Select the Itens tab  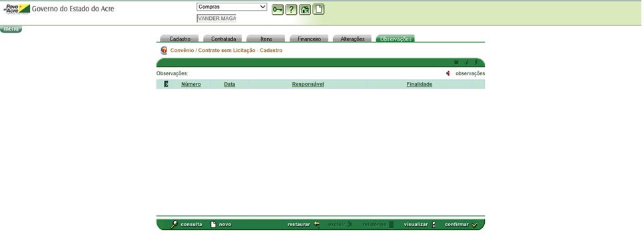(266, 39)
